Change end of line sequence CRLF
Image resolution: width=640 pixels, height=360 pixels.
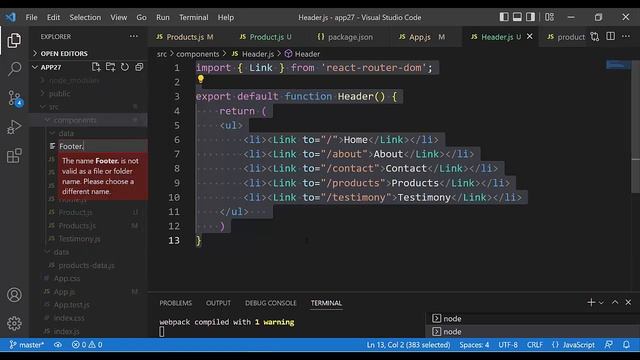point(535,345)
